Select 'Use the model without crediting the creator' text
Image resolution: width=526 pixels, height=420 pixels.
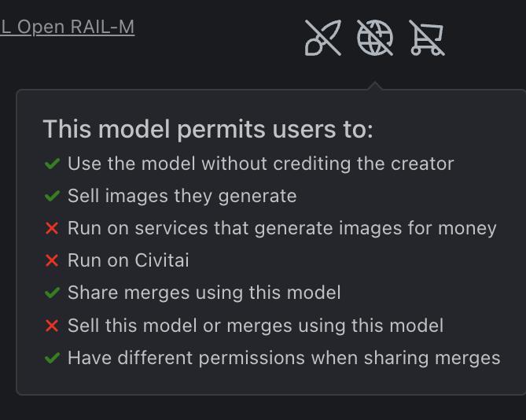coord(261,164)
